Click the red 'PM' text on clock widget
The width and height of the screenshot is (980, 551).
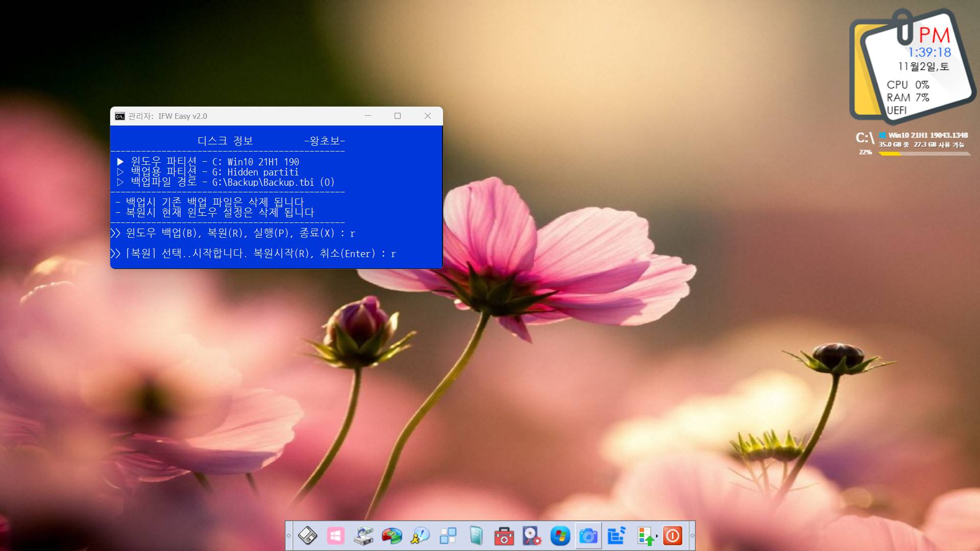coord(935,35)
